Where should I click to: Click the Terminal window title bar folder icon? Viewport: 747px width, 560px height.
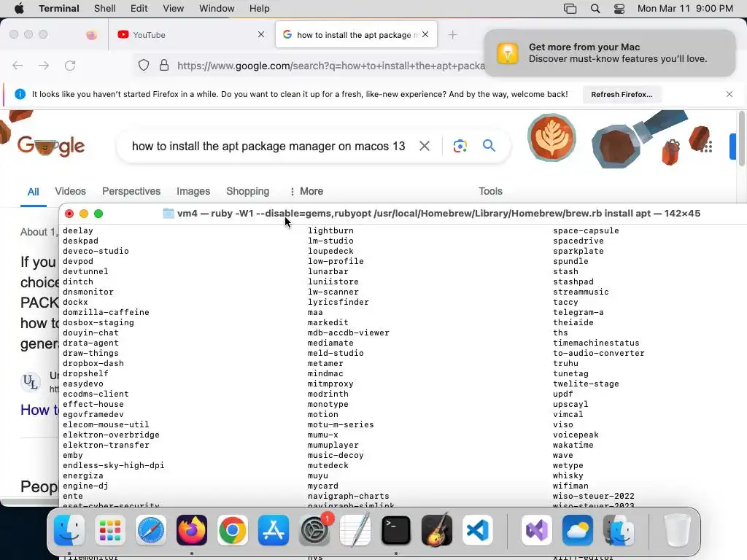169,214
